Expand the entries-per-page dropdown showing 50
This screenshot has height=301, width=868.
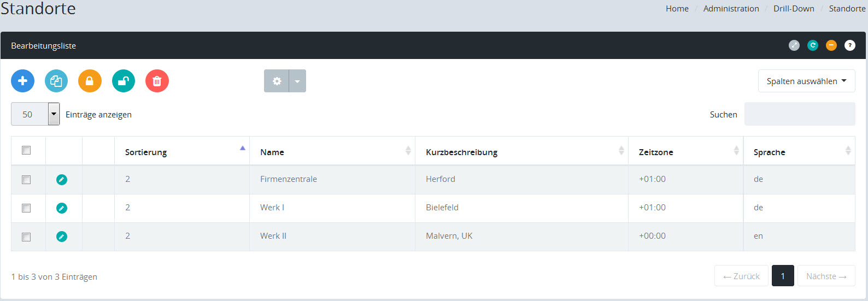coord(54,114)
